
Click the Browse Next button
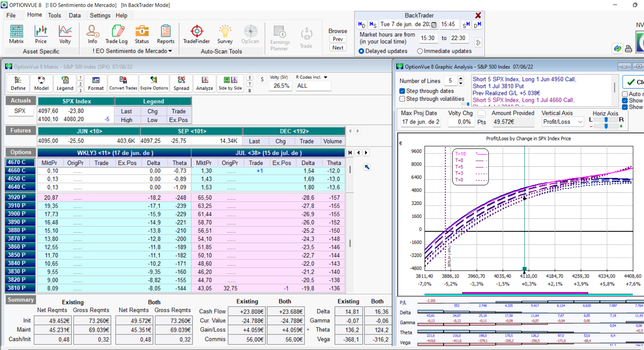[x=338, y=48]
